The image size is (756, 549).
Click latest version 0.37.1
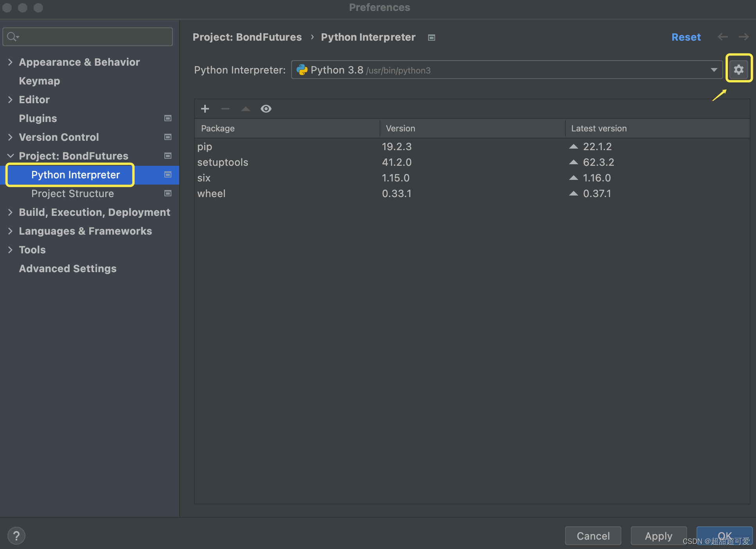click(597, 194)
